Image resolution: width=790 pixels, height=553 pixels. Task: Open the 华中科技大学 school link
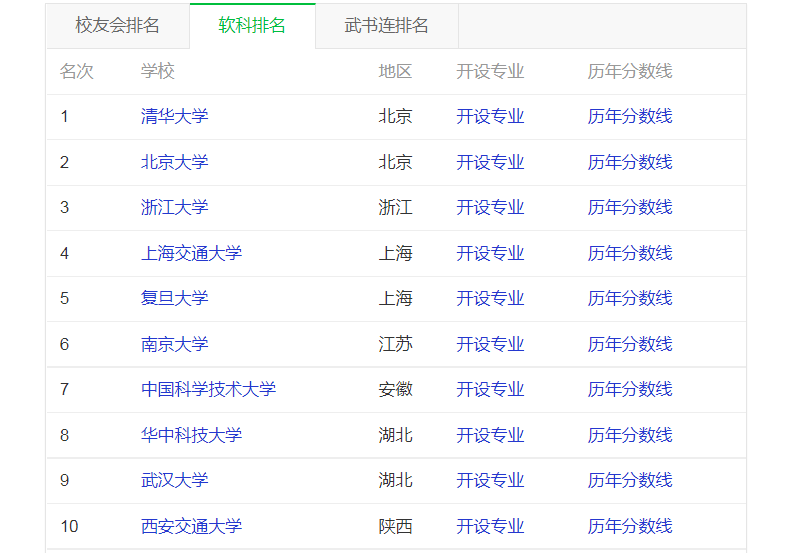[x=191, y=435]
